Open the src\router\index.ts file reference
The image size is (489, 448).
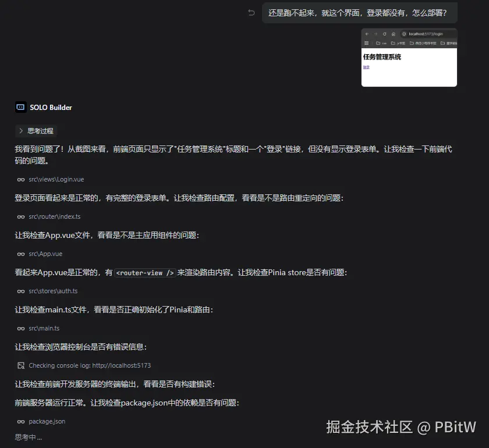pos(55,216)
